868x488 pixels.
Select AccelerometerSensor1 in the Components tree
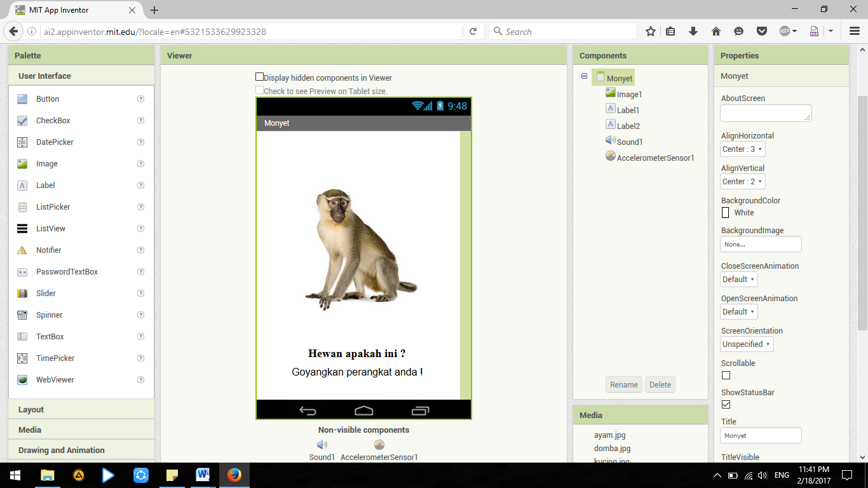650,158
